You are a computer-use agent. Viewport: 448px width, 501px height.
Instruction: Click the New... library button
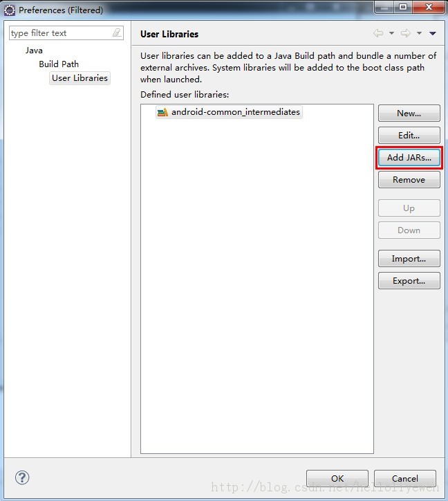(409, 113)
